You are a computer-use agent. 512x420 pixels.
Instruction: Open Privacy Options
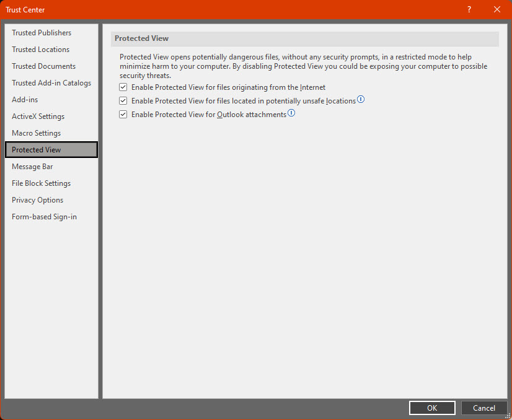[37, 199]
